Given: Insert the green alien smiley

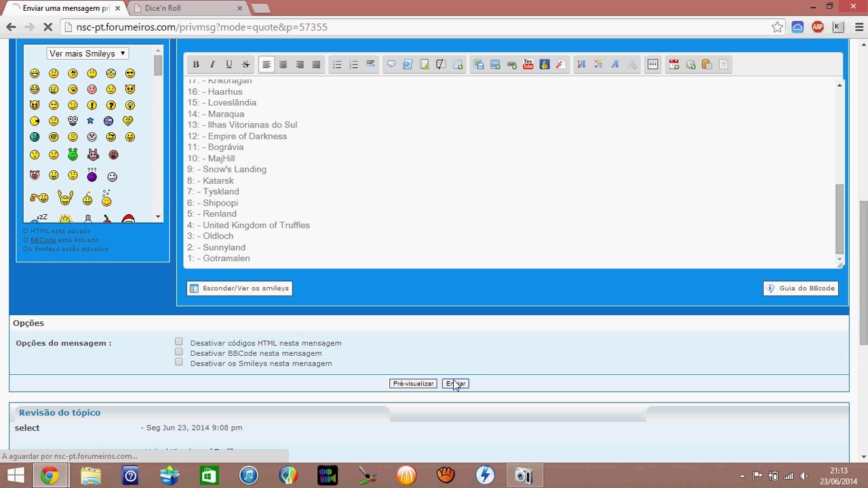Looking at the screenshot, I should (73, 155).
